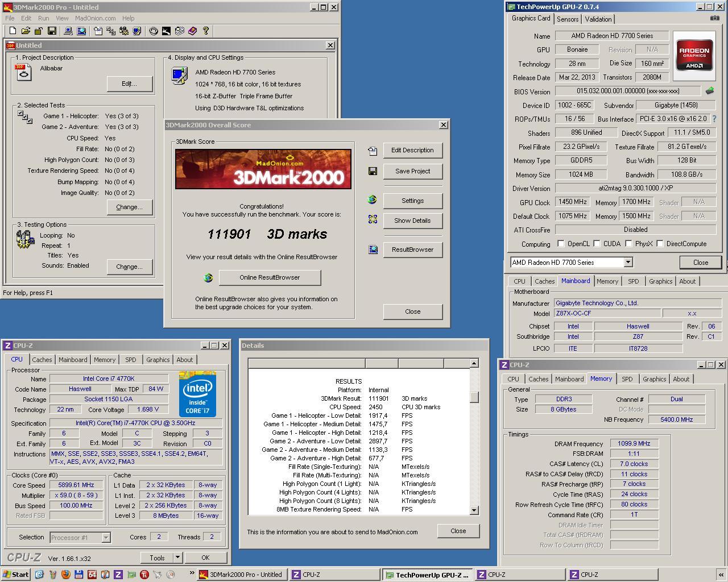Screen dimensions: 728x582
Task: Expand the Tools dropdown arrow in CPU-Z
Action: click(x=177, y=558)
